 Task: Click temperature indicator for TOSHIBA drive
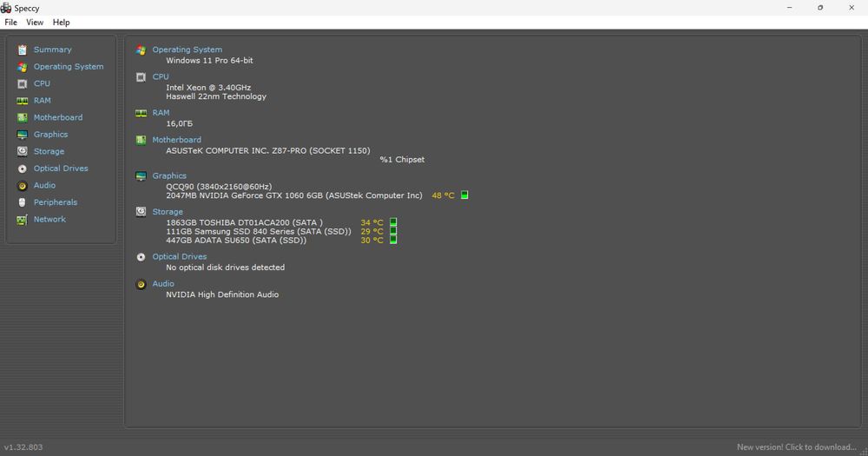point(393,222)
